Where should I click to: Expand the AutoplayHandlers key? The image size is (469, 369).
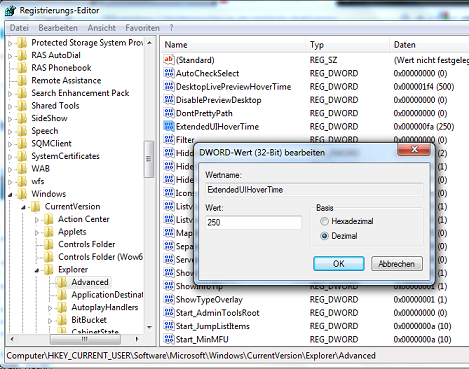click(x=50, y=308)
